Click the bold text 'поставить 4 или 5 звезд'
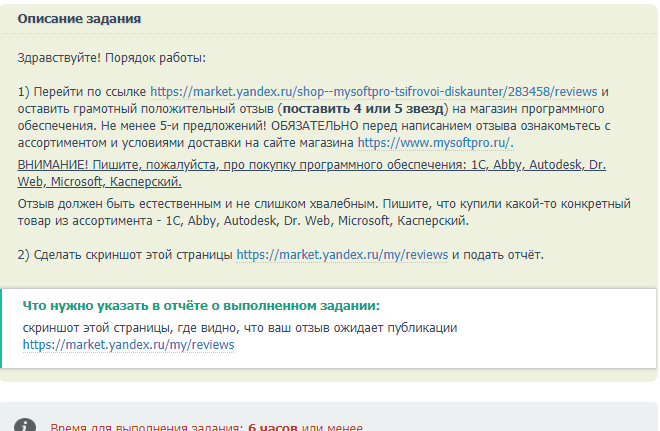 [363, 109]
